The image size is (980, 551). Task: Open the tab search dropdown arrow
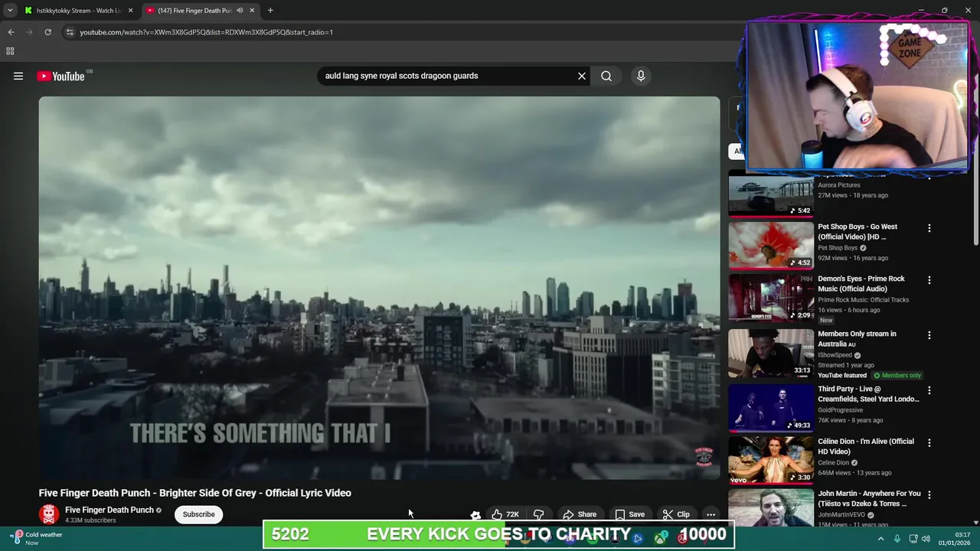click(10, 10)
